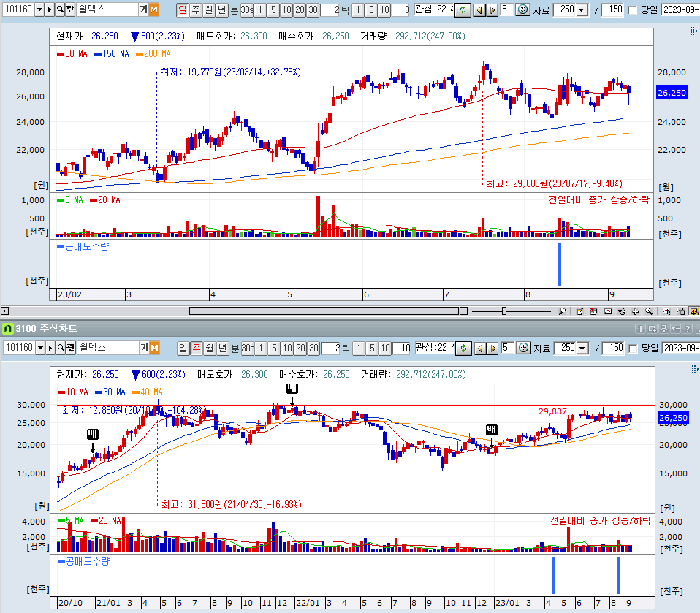
Task: Click the 50 MA legend label in daily chart
Action: tap(72, 53)
